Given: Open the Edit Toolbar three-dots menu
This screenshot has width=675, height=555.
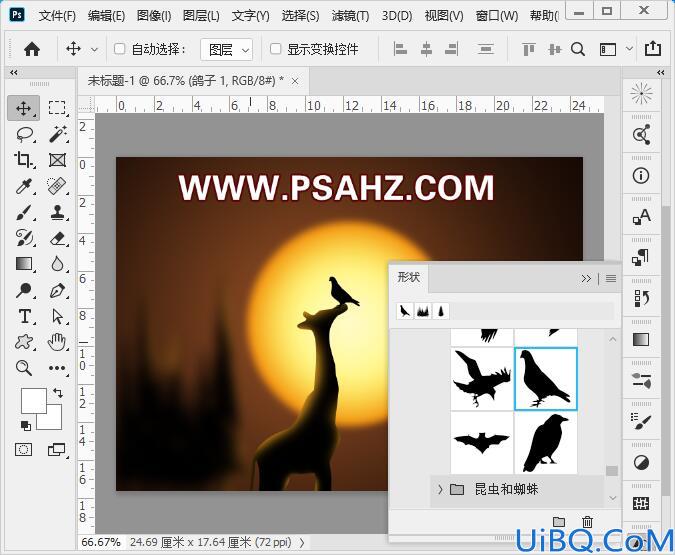Looking at the screenshot, I should click(x=57, y=368).
